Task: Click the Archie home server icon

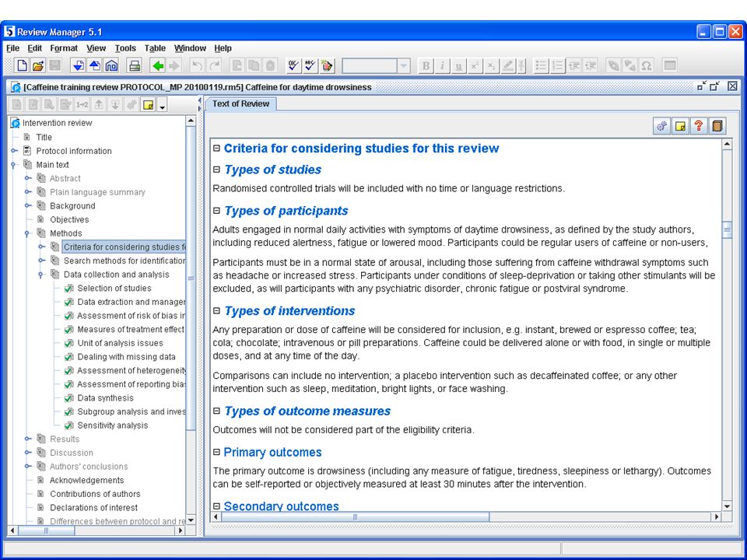Action: [111, 65]
